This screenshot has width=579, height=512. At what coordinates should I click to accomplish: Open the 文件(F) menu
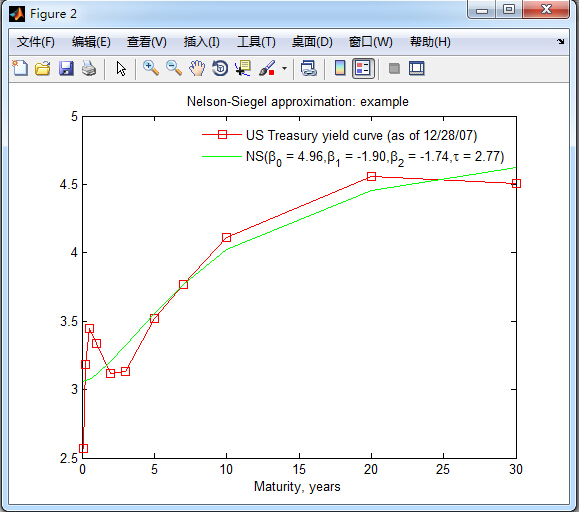pyautogui.click(x=36, y=42)
